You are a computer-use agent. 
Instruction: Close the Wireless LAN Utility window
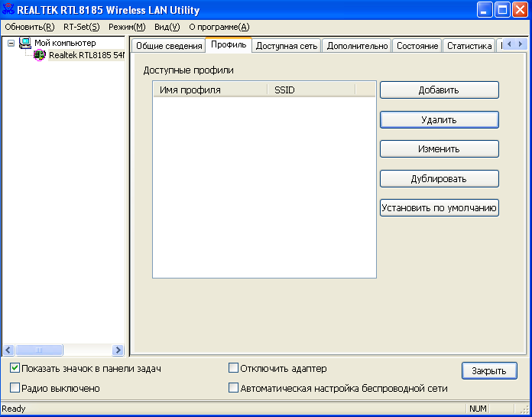pos(520,10)
